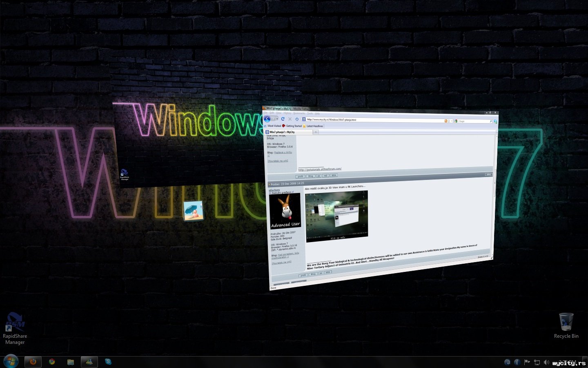Click the RSS feed icon in address bar
Screen dimensions: 588x368
445,121
